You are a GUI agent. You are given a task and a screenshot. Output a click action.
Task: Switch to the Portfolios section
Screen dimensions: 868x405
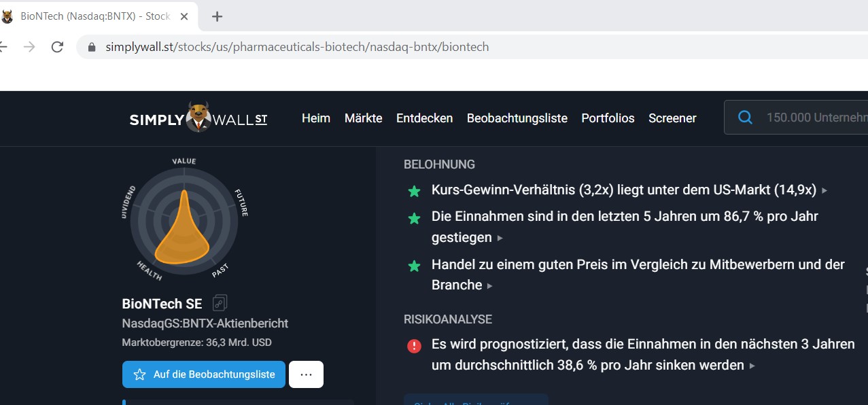[x=608, y=118]
